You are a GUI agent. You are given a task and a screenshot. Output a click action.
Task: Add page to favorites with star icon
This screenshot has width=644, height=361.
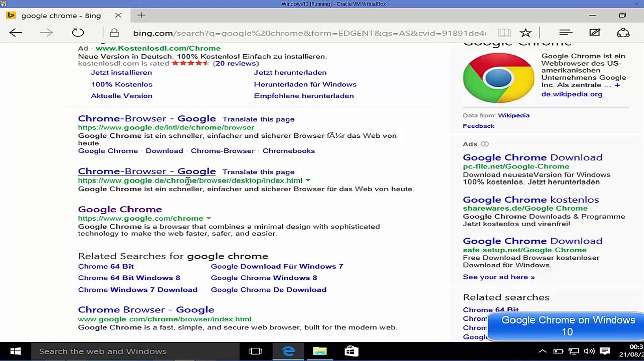526,33
